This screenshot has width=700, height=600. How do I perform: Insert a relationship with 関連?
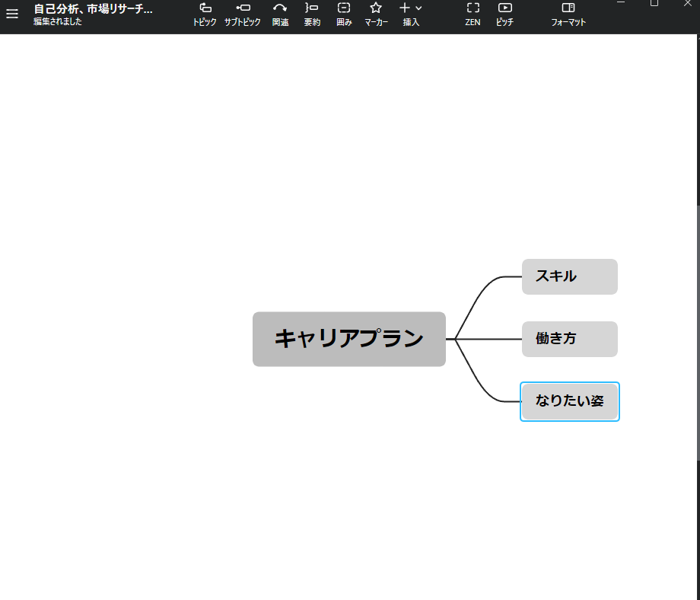280,14
